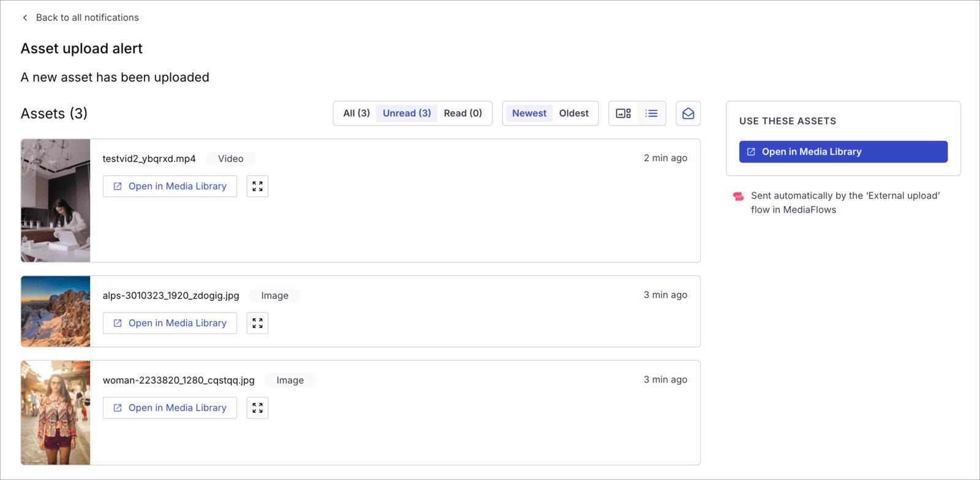Screen dimensions: 980x480
Task: Switch to list view icon
Action: coord(652,113)
